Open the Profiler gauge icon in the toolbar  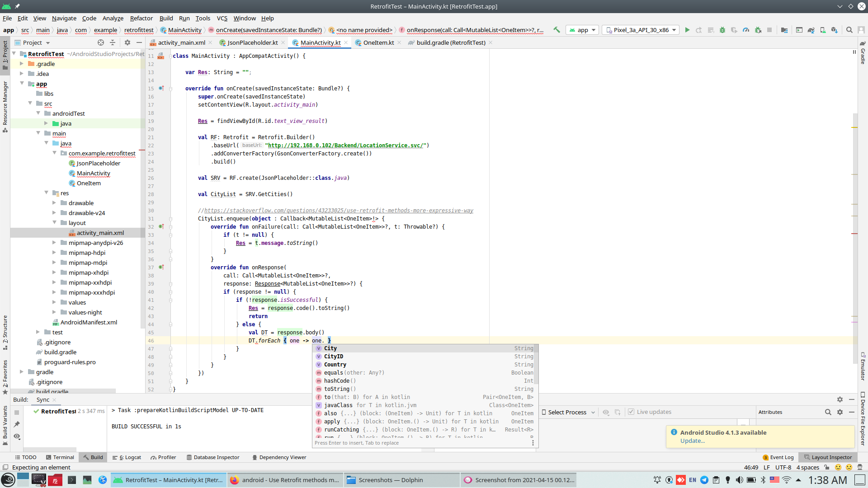tap(746, 30)
